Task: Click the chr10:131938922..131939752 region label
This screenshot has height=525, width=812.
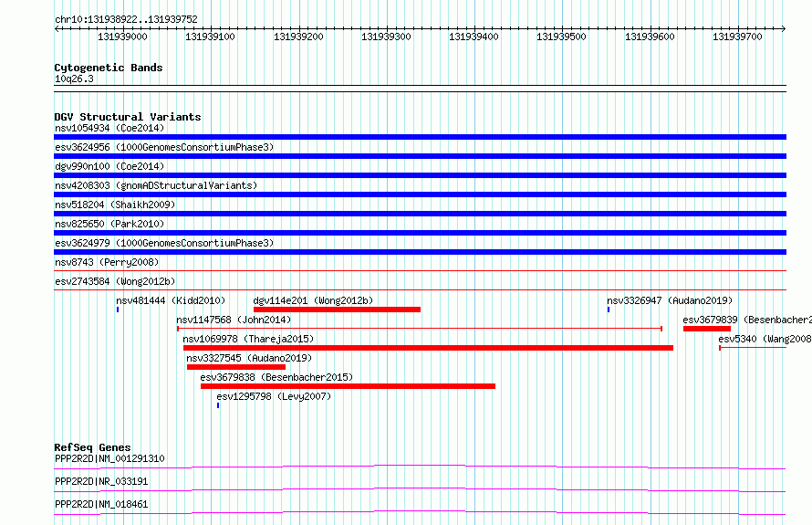Action: pos(126,19)
